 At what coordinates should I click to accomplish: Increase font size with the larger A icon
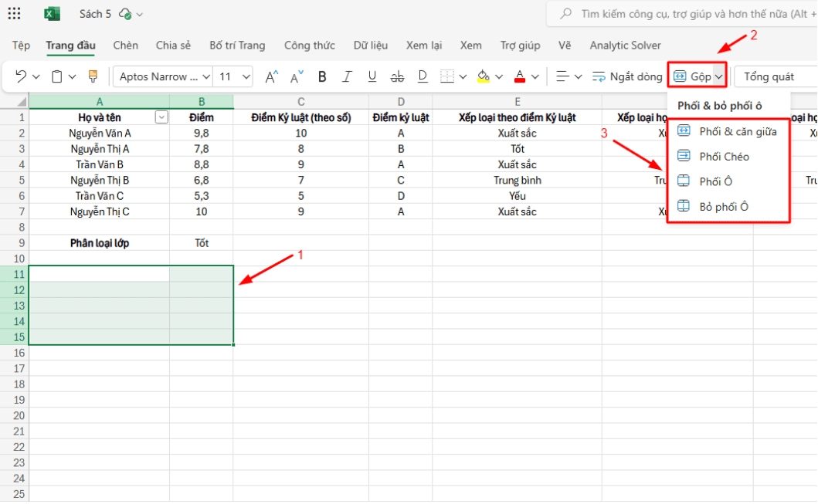271,77
